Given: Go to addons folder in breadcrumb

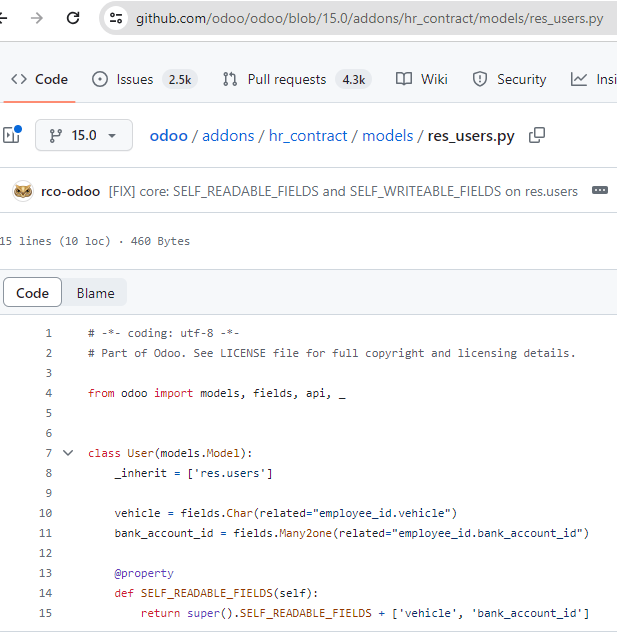Looking at the screenshot, I should tap(228, 136).
